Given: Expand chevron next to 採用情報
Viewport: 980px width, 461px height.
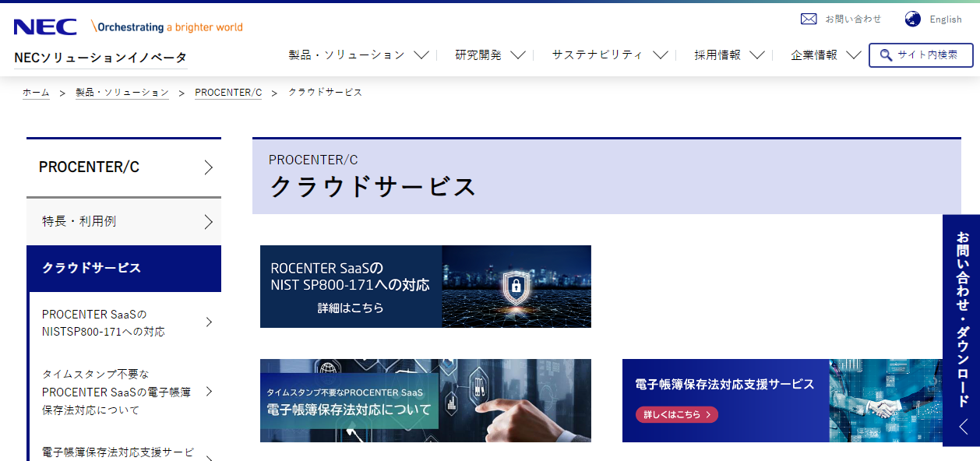Looking at the screenshot, I should [x=757, y=55].
